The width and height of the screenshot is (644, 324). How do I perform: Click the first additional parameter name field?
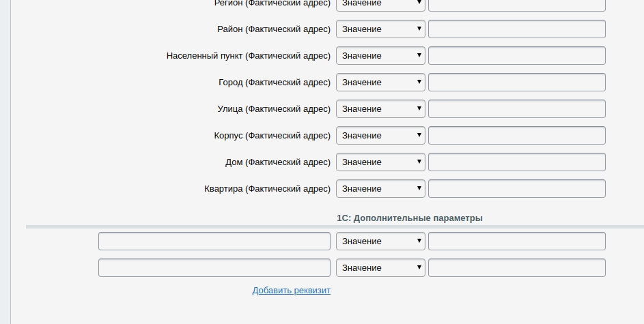[x=214, y=241]
